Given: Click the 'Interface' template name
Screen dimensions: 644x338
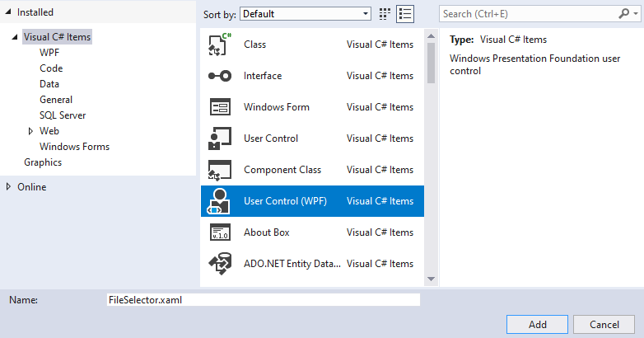Looking at the screenshot, I should 263,76.
